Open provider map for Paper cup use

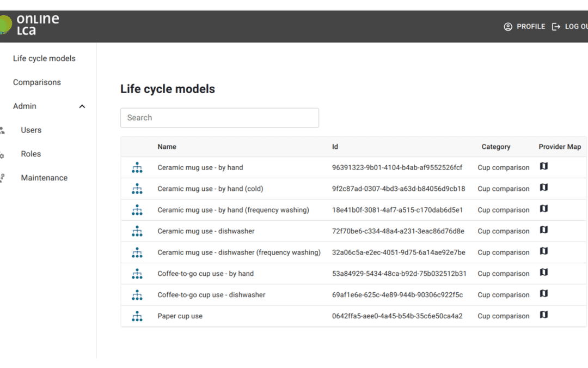click(544, 315)
